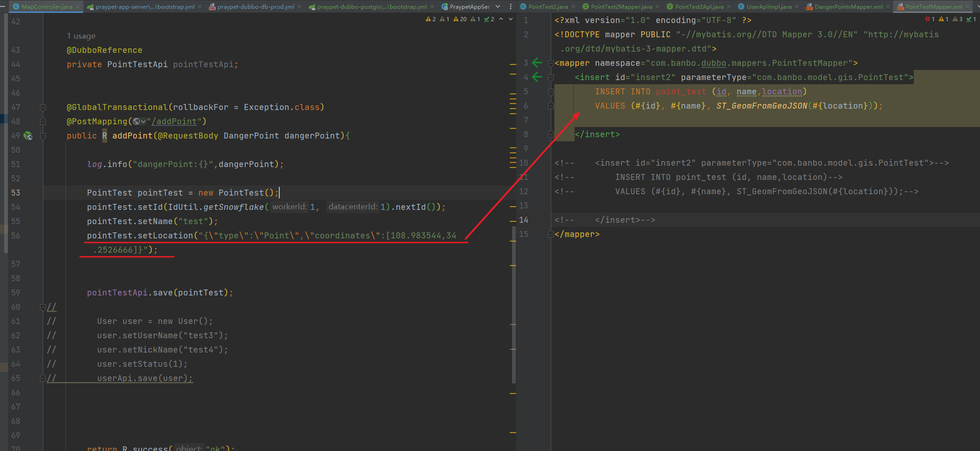Collapse the annotation fold at line 47
980x451 pixels.
pos(43,107)
